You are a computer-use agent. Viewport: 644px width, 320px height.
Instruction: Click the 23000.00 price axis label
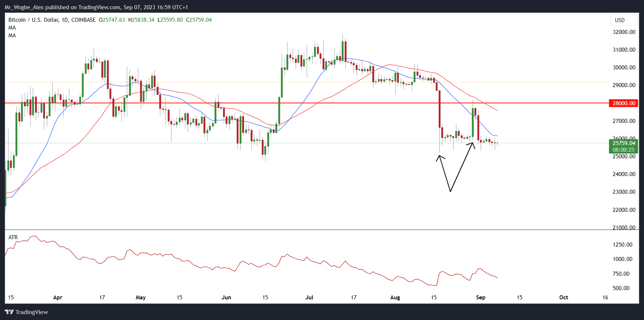(624, 192)
